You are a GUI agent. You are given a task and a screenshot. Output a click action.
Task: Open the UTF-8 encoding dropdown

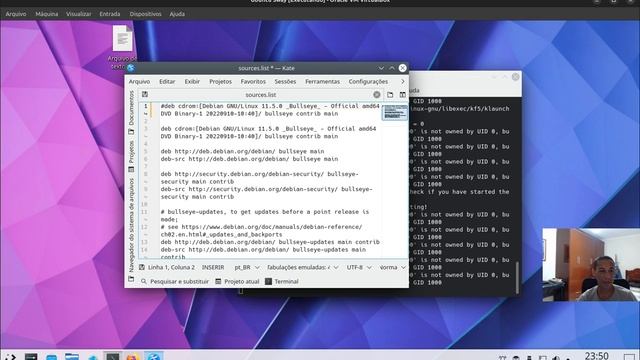click(x=359, y=267)
